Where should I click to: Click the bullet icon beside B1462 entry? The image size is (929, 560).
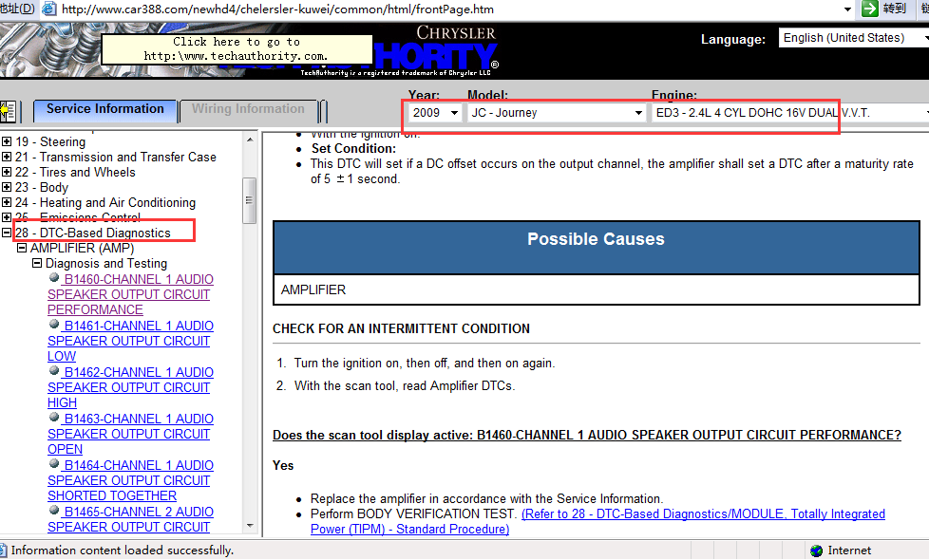click(x=54, y=370)
